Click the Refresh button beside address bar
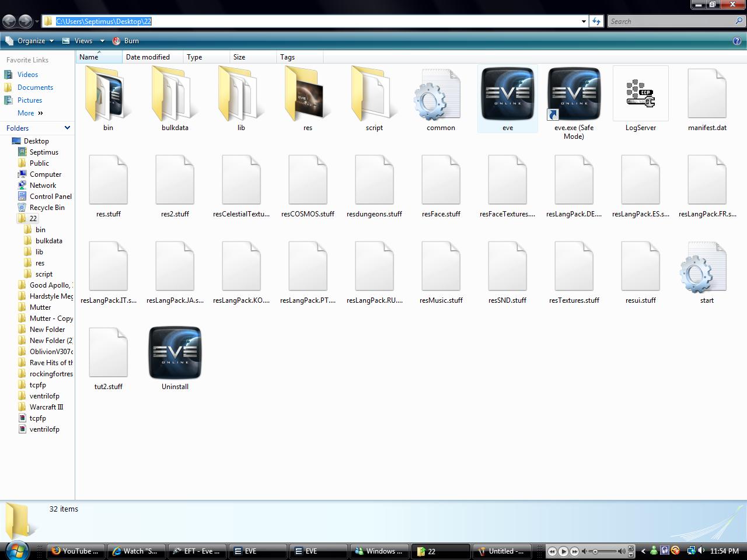The height and width of the screenshot is (560, 747). click(x=596, y=22)
